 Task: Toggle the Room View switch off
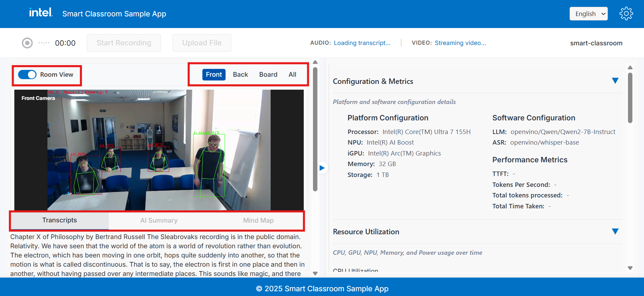pyautogui.click(x=27, y=75)
